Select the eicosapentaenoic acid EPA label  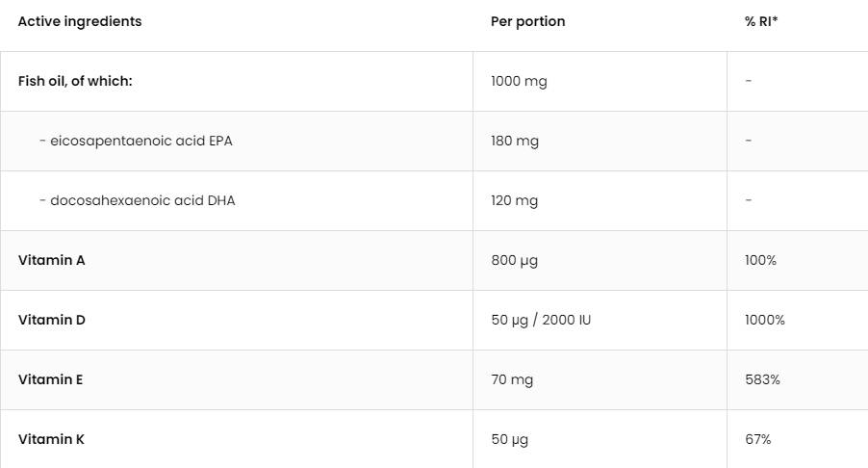pos(136,142)
